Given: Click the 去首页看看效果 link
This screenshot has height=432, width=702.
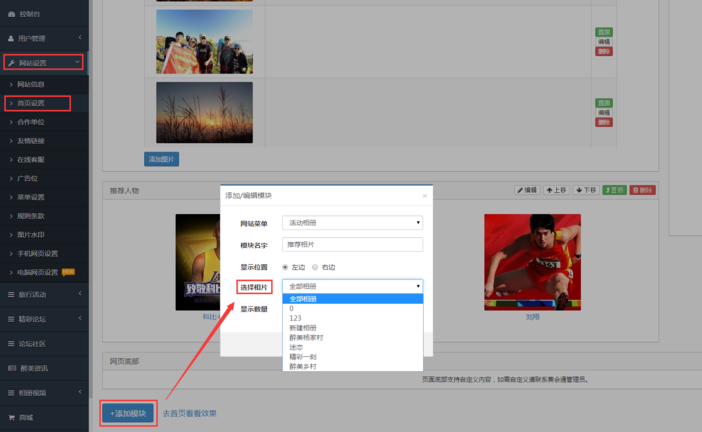Looking at the screenshot, I should 189,413.
